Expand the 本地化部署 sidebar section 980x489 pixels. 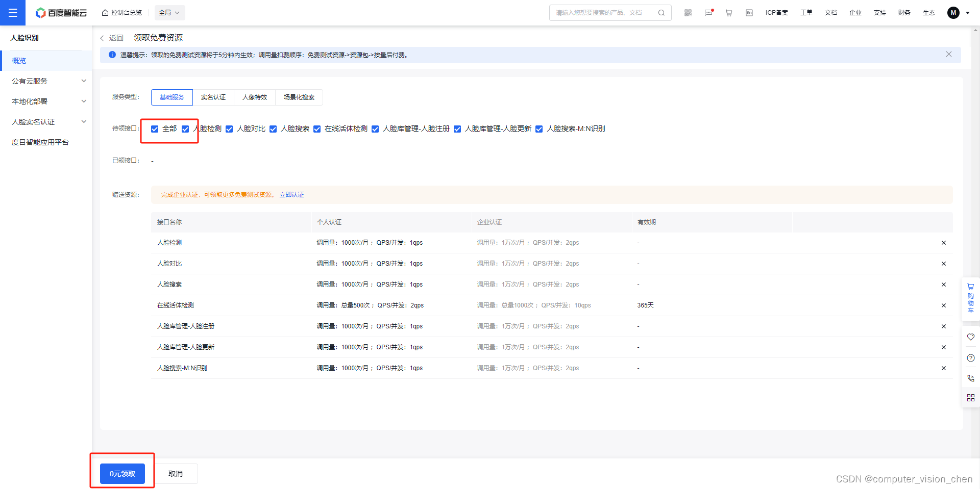tap(46, 101)
